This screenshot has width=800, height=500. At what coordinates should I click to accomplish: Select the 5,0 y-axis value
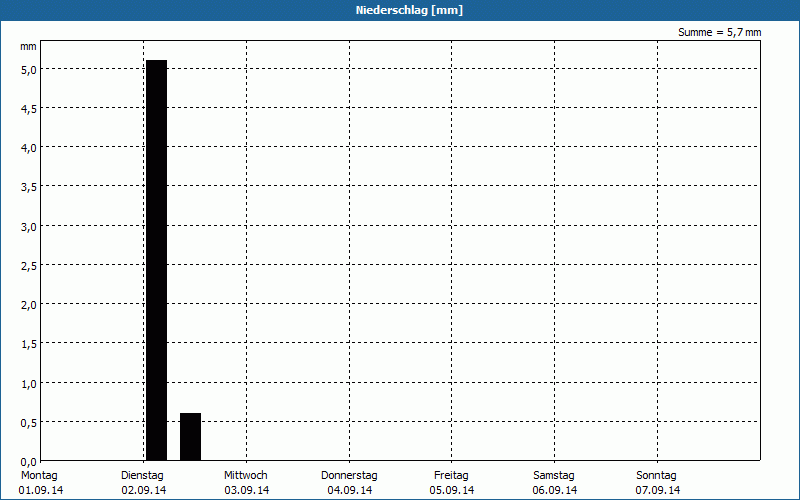click(x=29, y=70)
